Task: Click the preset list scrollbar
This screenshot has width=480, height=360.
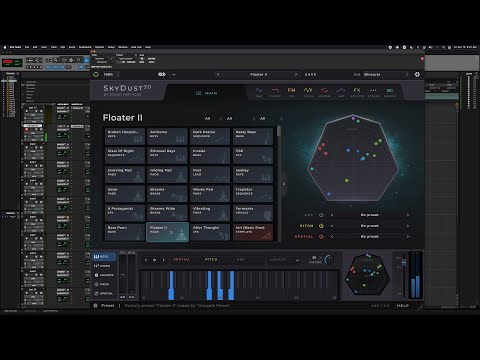Action: pos(279,132)
